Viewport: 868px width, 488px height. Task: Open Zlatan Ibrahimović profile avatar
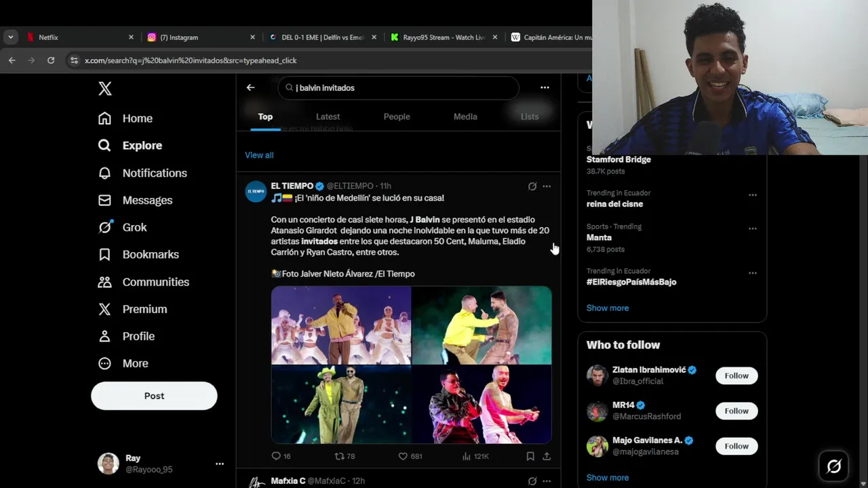(x=597, y=375)
